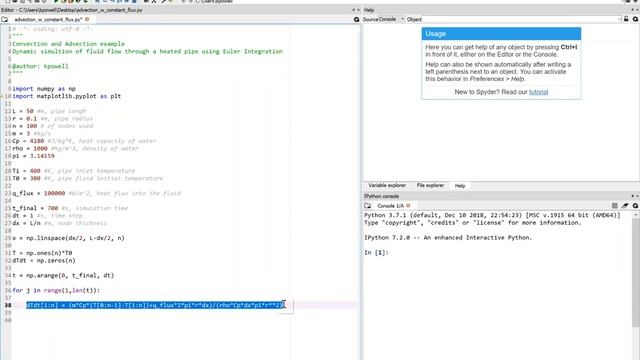Open IPython console options gear
Screen dimensions: 640x360
[635, 206]
